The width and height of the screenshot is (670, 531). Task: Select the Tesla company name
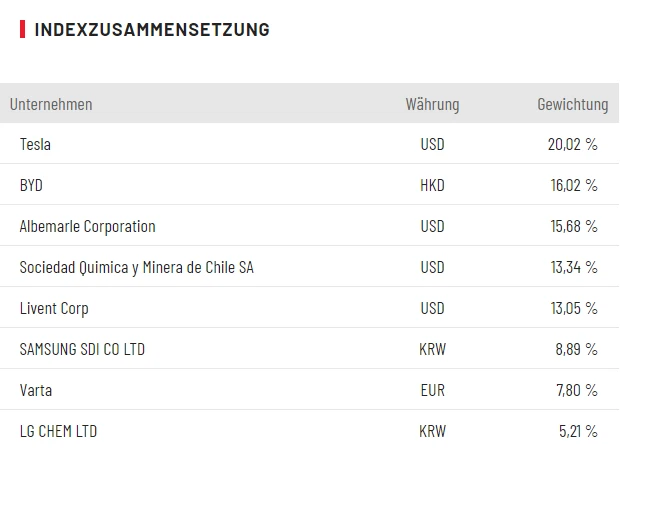click(x=35, y=144)
